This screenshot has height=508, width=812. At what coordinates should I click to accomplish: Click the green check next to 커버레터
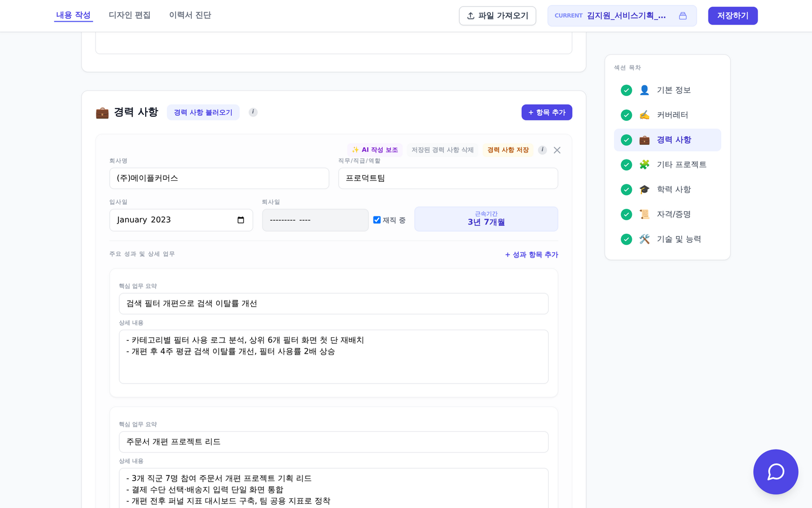coord(626,115)
